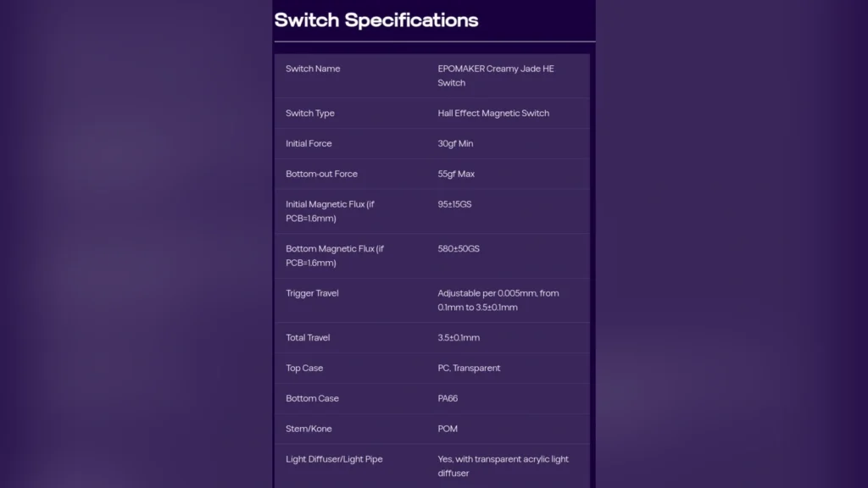Select the Switch Name row label

tap(313, 69)
